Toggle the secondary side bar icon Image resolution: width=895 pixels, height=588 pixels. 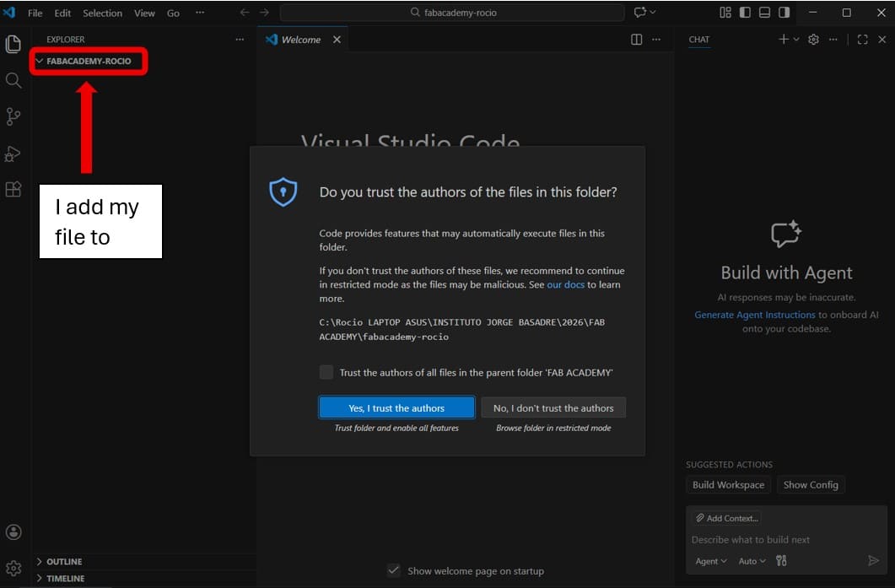(784, 12)
